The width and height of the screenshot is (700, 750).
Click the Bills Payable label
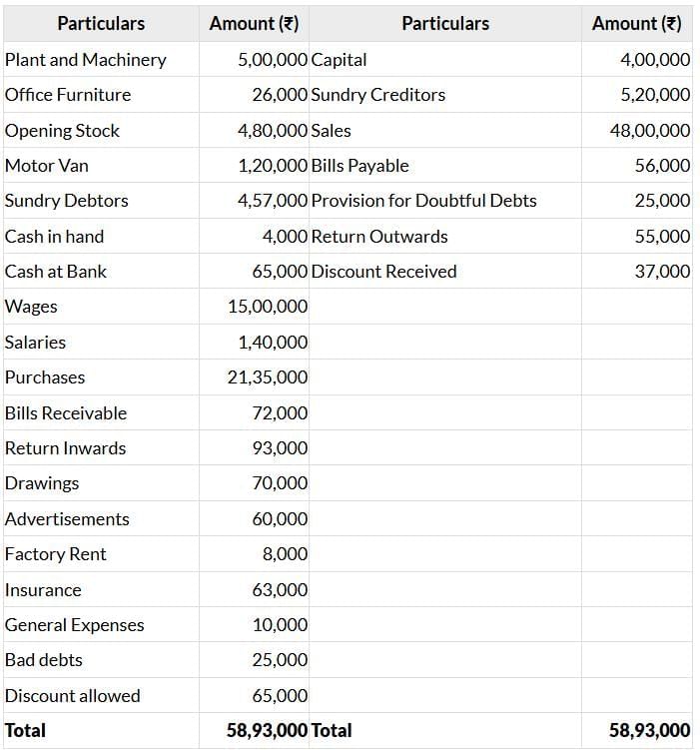click(x=360, y=166)
